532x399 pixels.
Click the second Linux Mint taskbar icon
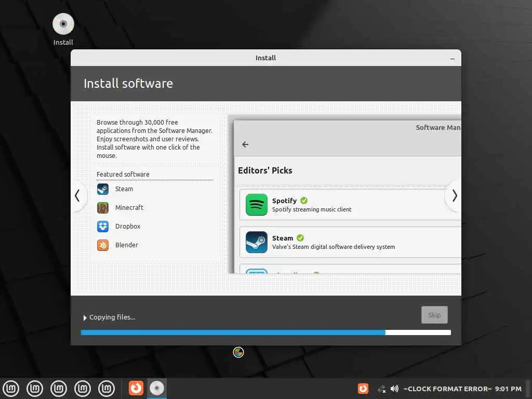(x=35, y=388)
